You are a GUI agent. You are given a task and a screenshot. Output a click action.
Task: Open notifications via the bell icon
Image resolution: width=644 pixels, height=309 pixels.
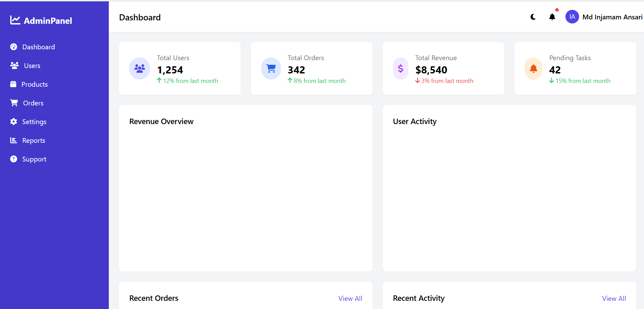click(552, 17)
